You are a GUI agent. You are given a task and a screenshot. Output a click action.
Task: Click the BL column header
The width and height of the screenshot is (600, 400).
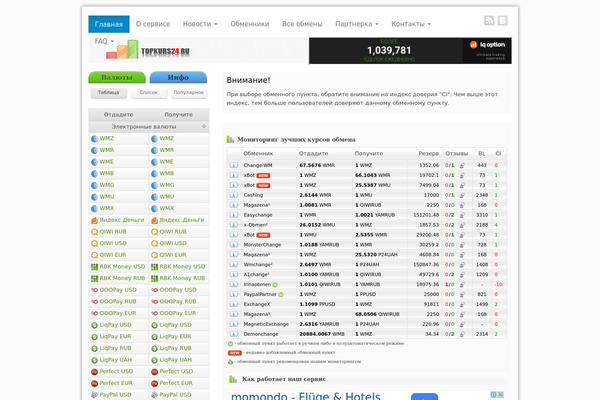[x=482, y=153]
